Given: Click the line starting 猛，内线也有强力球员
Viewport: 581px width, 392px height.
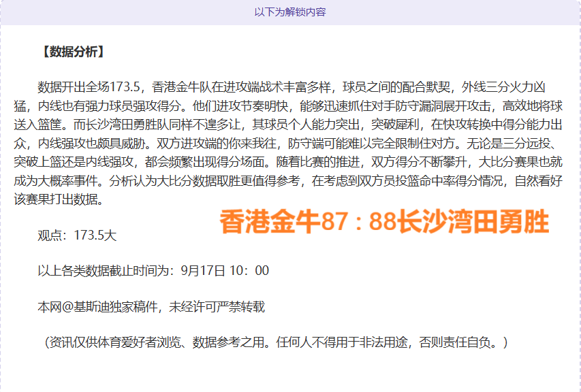Looking at the screenshot, I should tap(288, 106).
